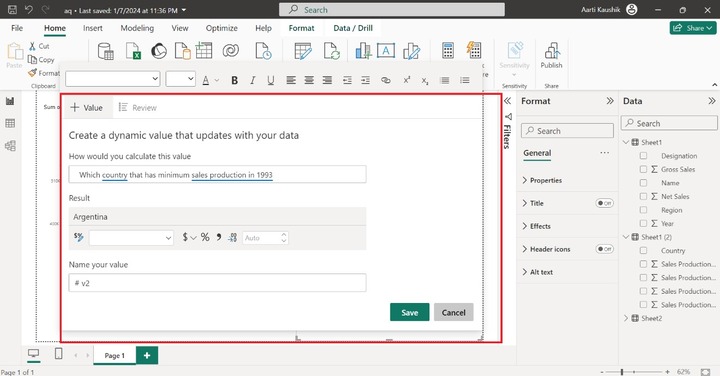The image size is (720, 376).
Task: Toggle the Header icons switch
Action: coord(604,249)
